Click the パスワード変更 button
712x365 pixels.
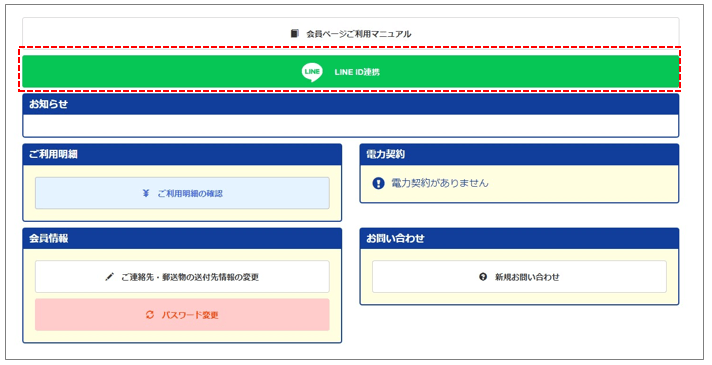182,315
